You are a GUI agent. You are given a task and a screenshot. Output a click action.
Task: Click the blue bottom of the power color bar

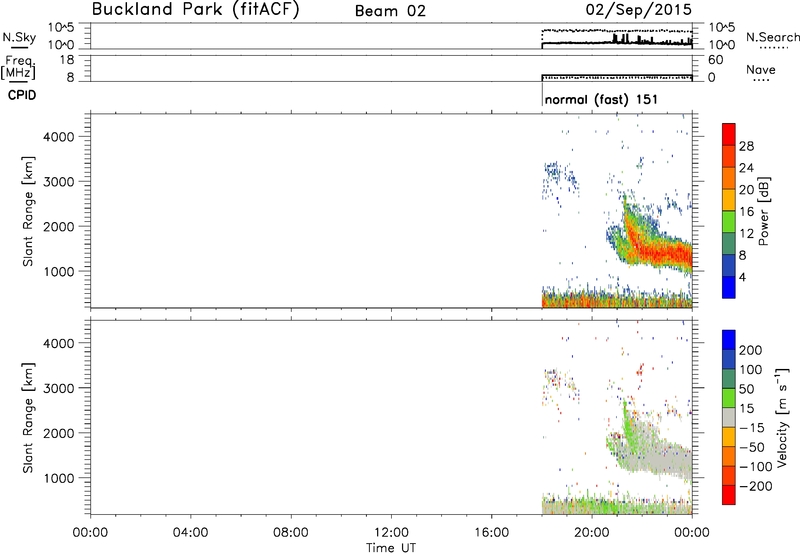(x=729, y=287)
